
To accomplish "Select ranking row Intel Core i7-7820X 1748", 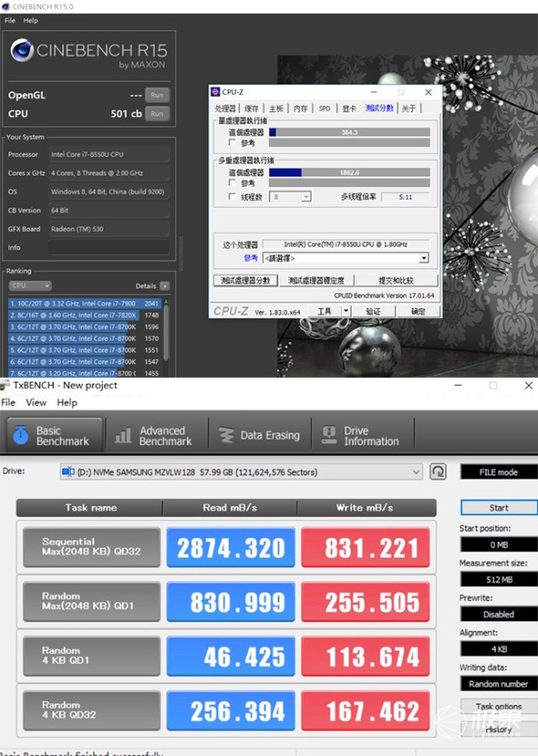I will tap(84, 315).
